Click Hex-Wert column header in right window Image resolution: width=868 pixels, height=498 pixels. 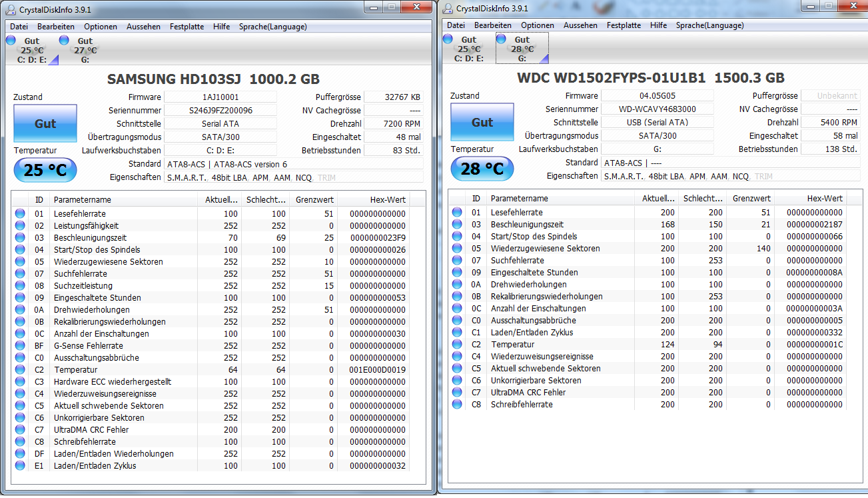point(811,199)
